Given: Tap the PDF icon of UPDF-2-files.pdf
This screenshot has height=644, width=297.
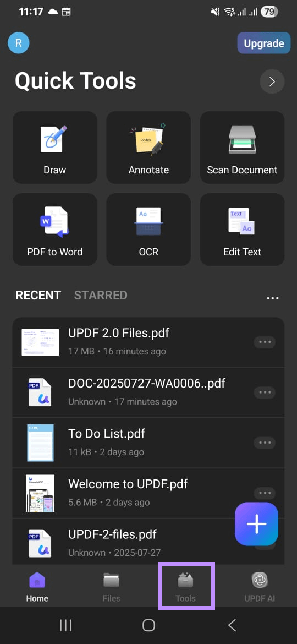Looking at the screenshot, I should [x=40, y=543].
